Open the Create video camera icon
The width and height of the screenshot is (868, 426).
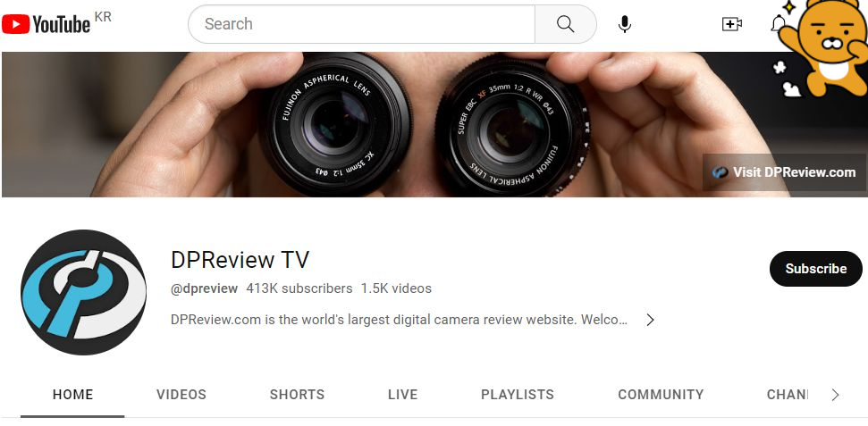pyautogui.click(x=732, y=24)
